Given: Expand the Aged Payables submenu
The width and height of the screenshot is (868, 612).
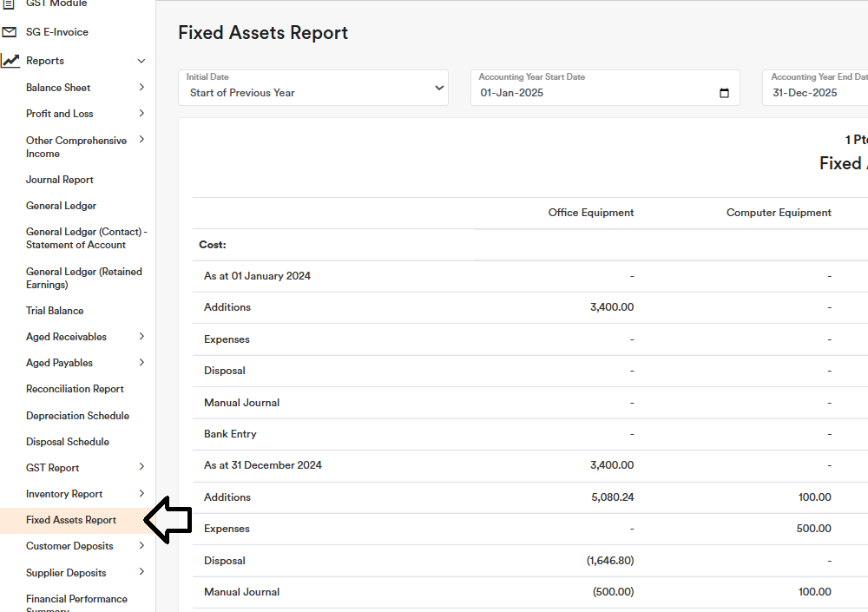Looking at the screenshot, I should pos(141,363).
